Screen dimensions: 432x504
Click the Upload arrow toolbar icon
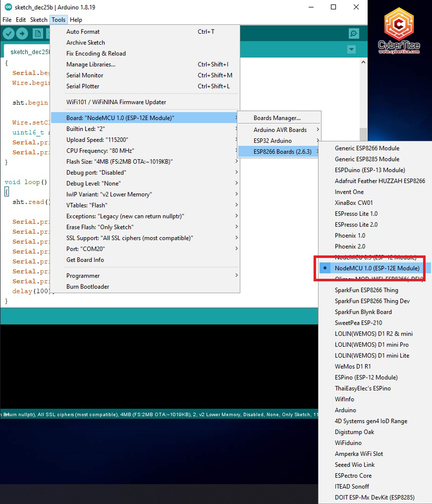(22, 34)
